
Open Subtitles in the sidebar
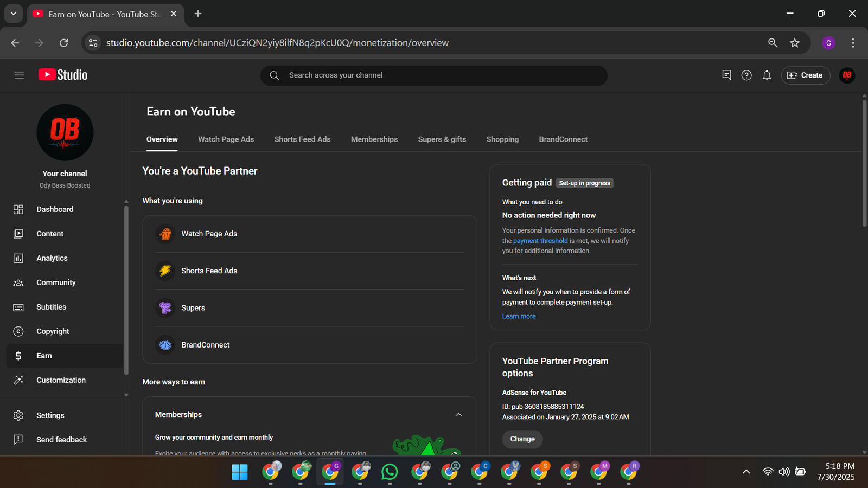point(65,307)
